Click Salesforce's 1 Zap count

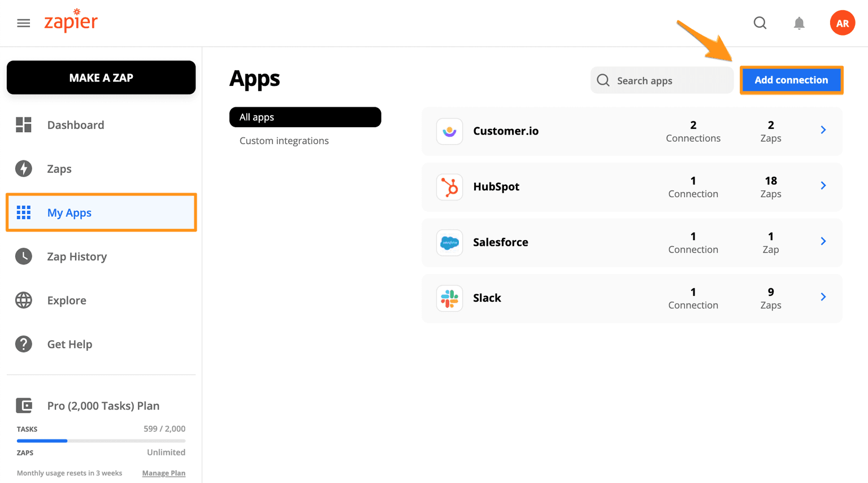(771, 242)
